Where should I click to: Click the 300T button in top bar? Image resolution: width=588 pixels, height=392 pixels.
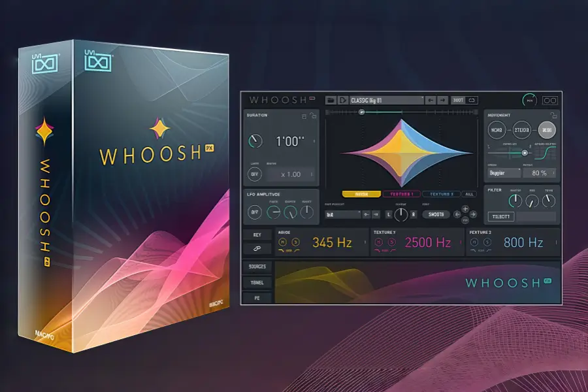[458, 100]
